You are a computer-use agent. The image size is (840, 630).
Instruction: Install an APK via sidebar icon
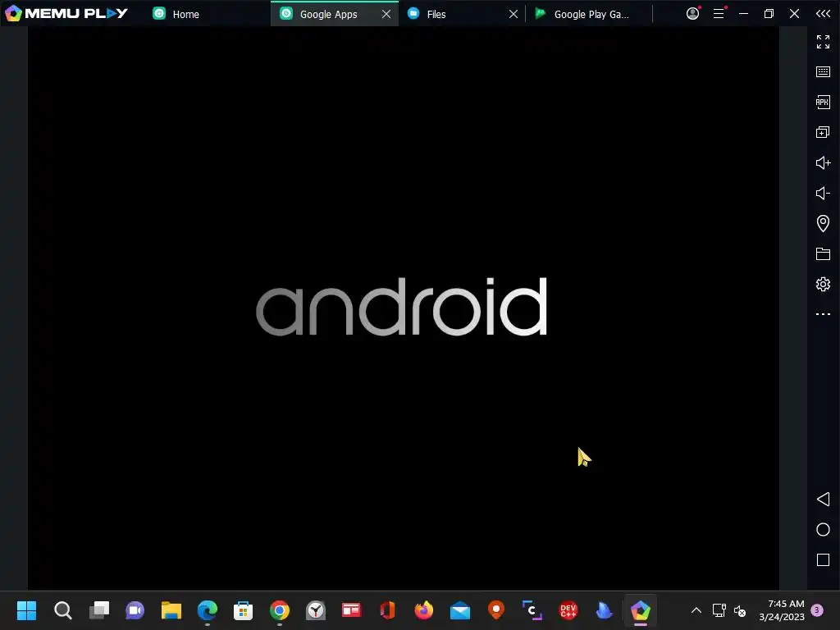point(823,102)
